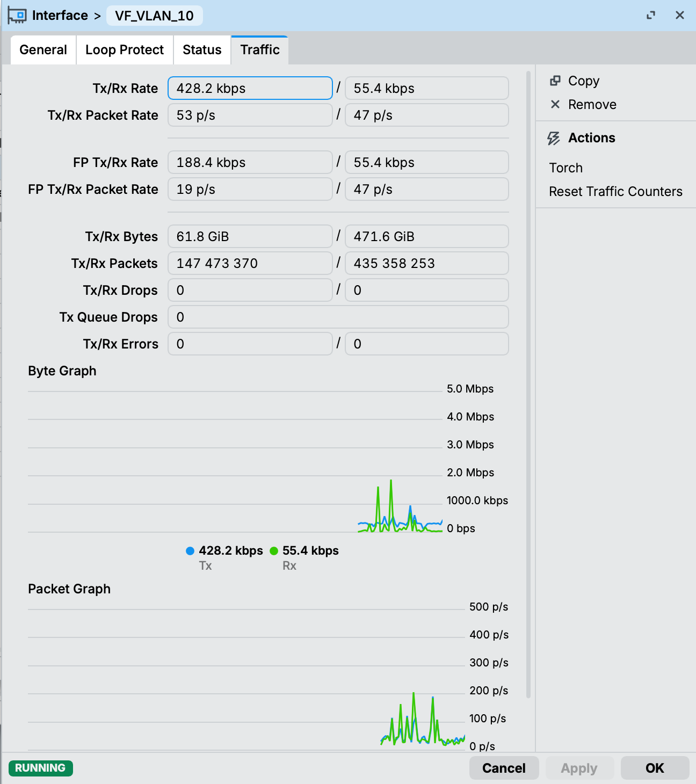The height and width of the screenshot is (784, 696).
Task: Click the Actions lightning icon
Action: [554, 138]
